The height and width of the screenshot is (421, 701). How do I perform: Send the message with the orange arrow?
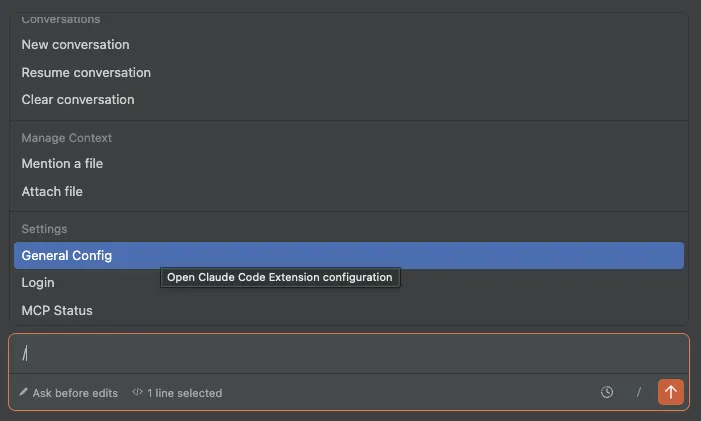[x=670, y=392]
